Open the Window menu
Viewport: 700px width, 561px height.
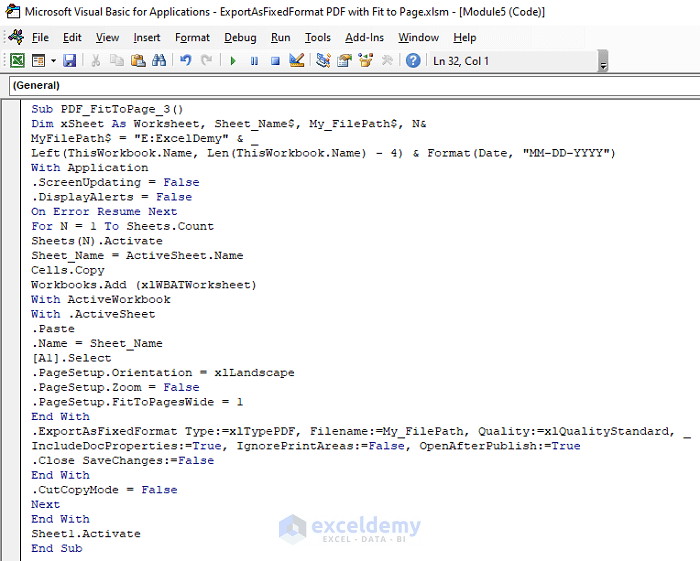[418, 37]
